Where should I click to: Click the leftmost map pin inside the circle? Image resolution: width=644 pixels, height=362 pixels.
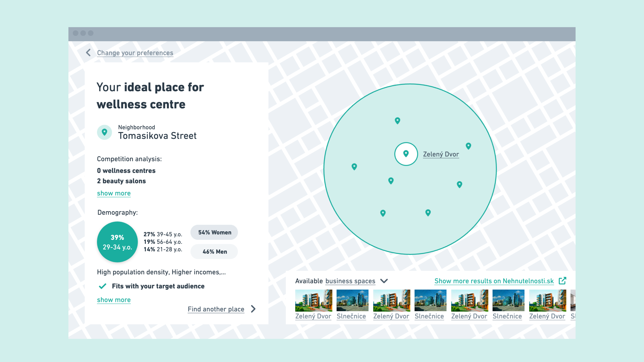point(354,167)
